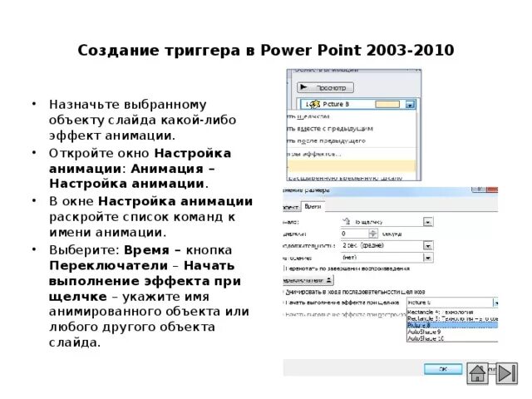
Task: Choose the start on click menu item
Action: click(351, 116)
